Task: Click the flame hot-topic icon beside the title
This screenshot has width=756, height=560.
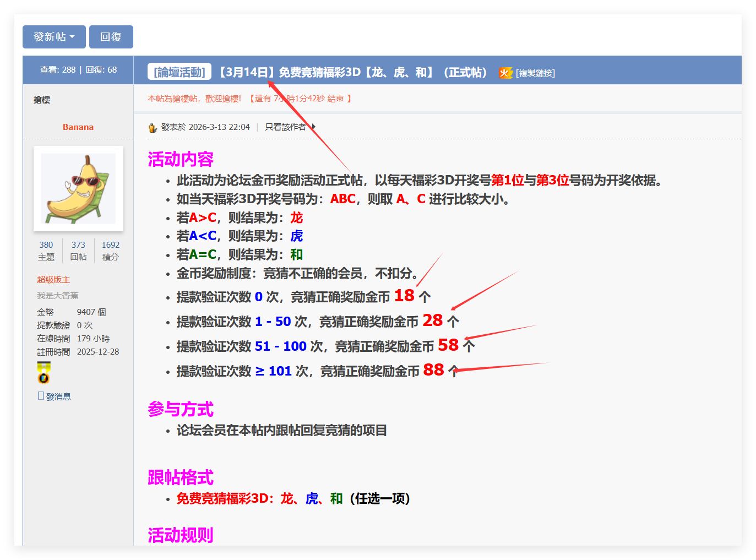Action: click(x=505, y=72)
